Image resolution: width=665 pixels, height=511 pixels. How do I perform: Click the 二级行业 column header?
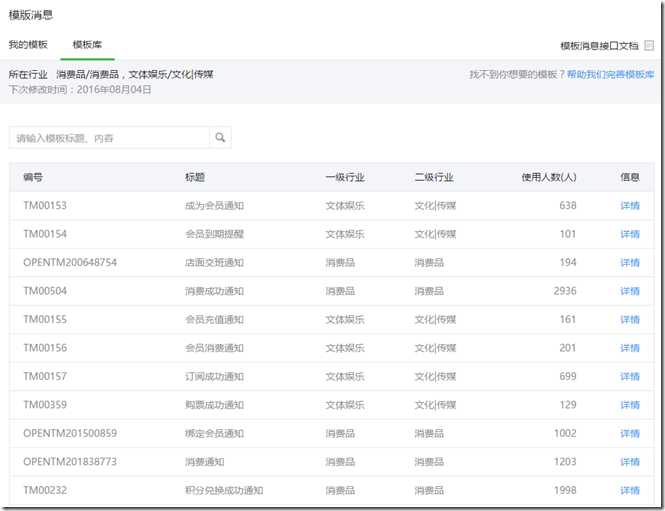[x=434, y=177]
